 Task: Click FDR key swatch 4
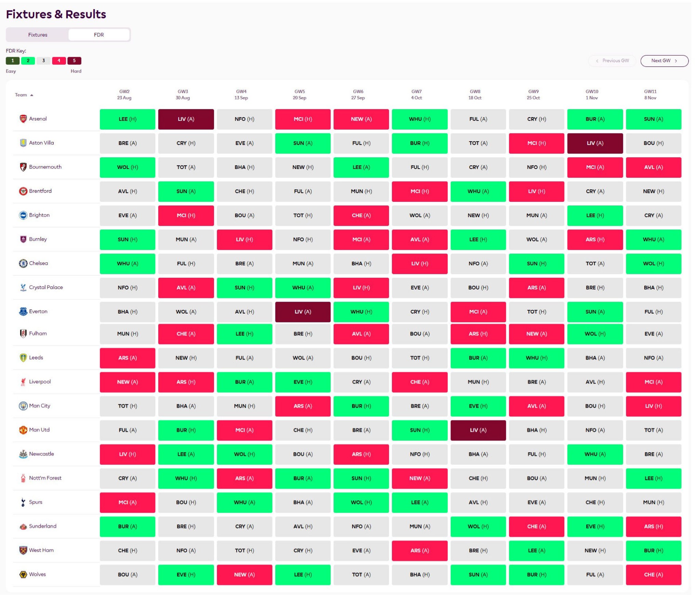coord(59,61)
